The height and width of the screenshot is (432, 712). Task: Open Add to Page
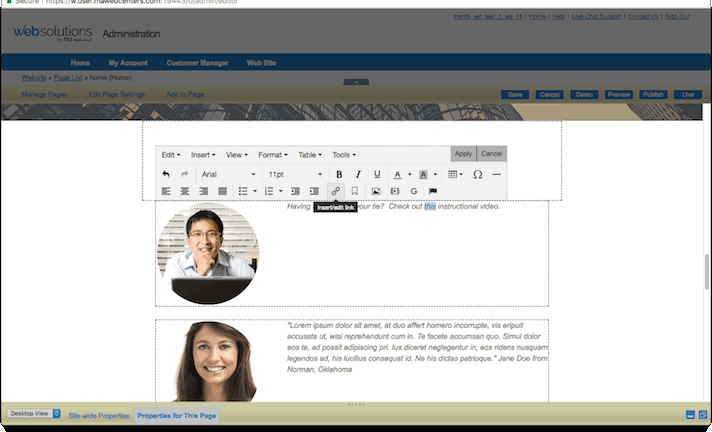pos(185,94)
